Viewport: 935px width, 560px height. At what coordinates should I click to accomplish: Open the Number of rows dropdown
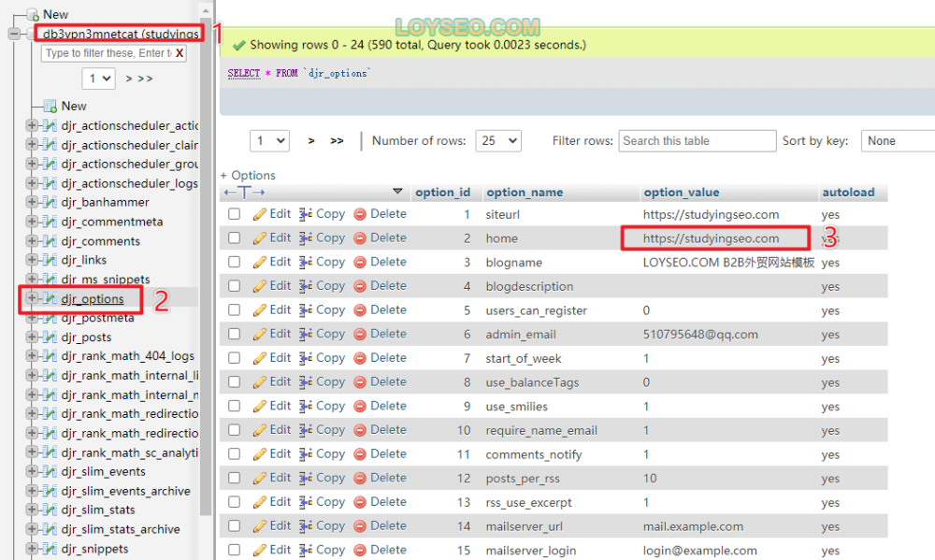(498, 141)
